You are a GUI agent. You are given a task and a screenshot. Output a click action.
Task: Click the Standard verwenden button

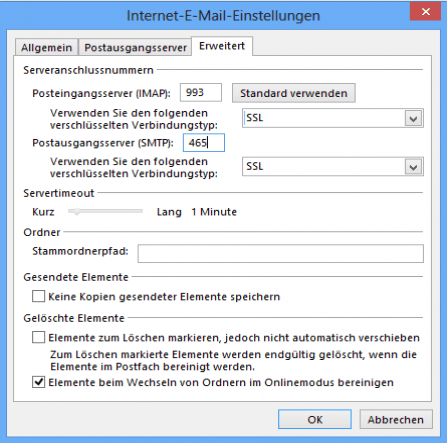(x=294, y=93)
